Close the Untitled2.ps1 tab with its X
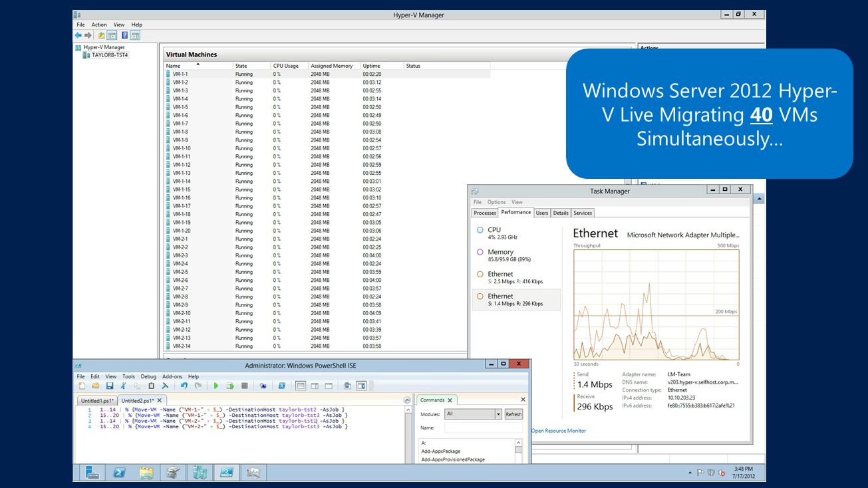This screenshot has height=488, width=868. point(160,400)
